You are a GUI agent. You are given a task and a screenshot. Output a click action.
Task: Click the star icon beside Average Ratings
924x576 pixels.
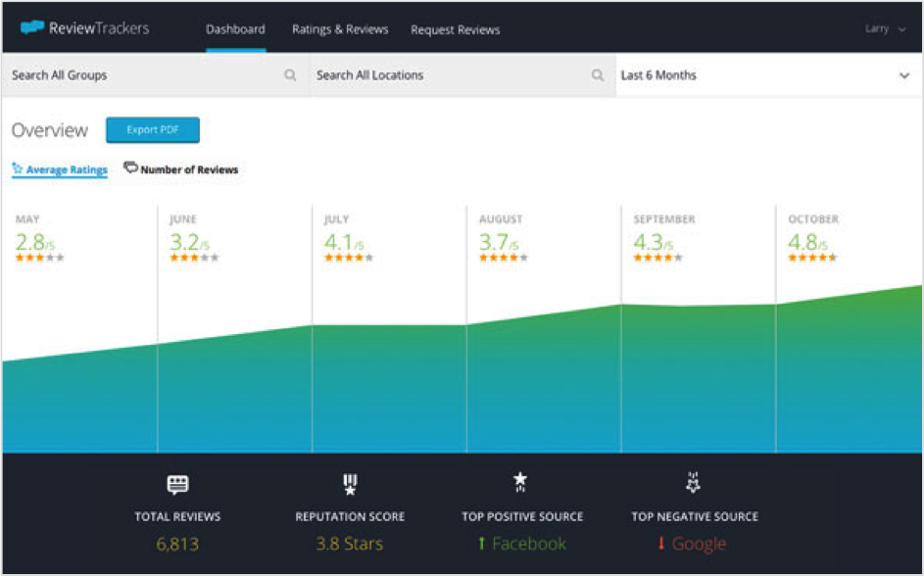pos(17,168)
